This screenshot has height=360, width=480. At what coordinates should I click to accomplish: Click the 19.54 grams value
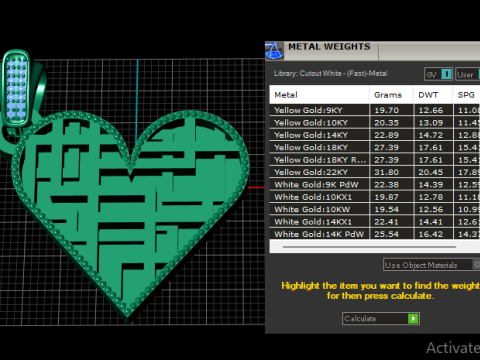pos(386,209)
